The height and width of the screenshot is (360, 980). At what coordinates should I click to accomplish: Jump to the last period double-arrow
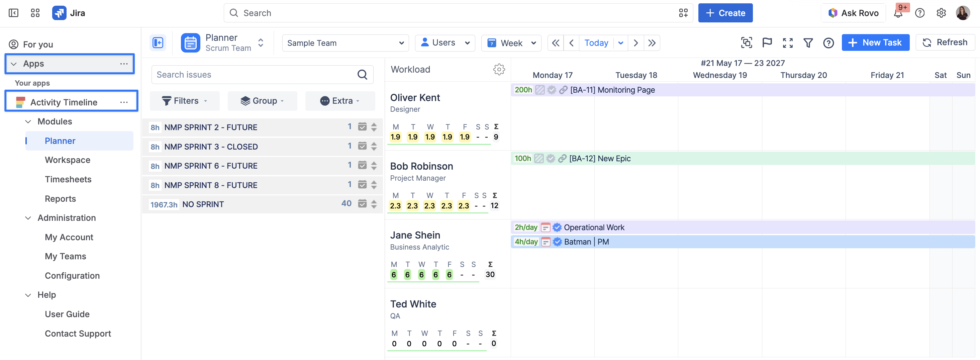tap(652, 42)
